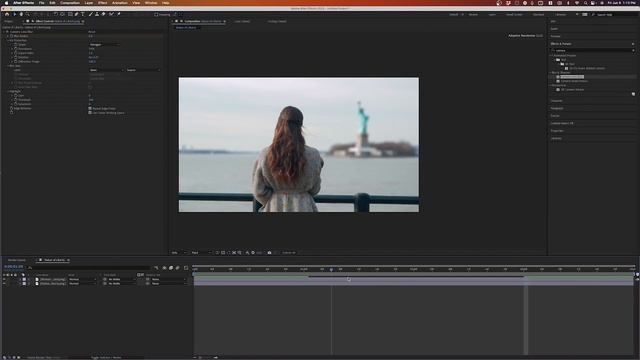Select 3D Camera Tracker in Effects & Presets
Image resolution: width=640 pixels, height=360 pixels.
[572, 89]
